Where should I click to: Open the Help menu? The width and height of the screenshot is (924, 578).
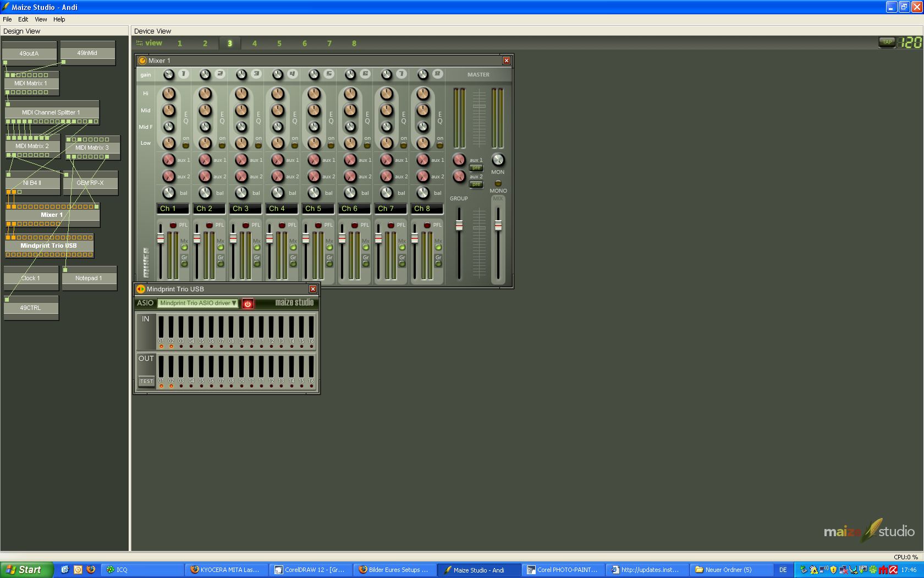click(x=59, y=19)
